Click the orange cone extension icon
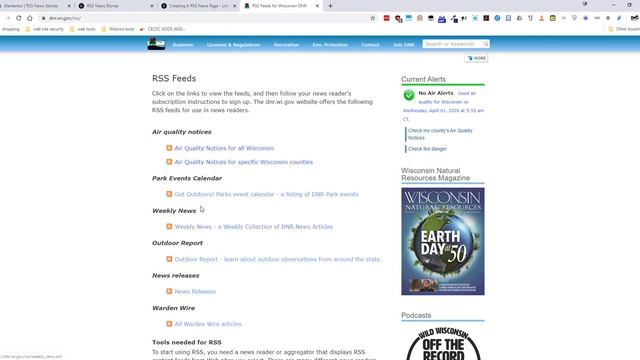 click(541, 18)
